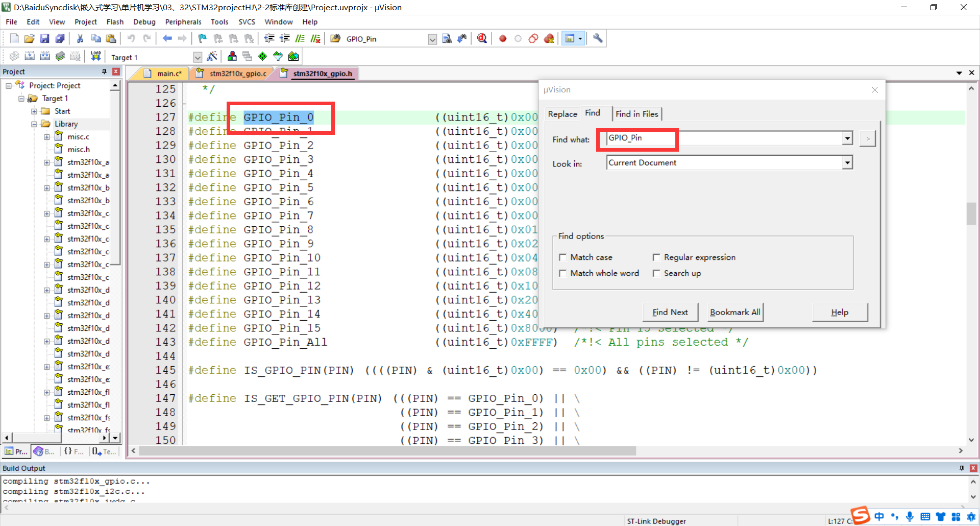Open the Peripherals menu

(x=183, y=22)
